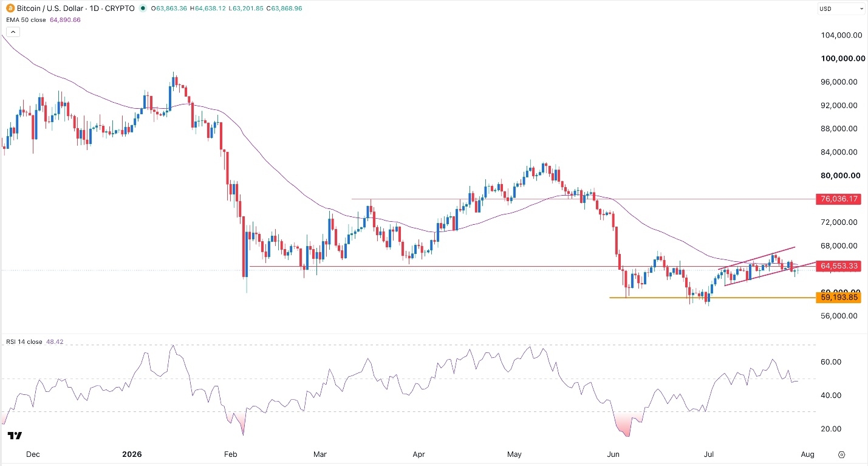Click the RSI value 48.42
The height and width of the screenshot is (466, 868).
click(53, 342)
